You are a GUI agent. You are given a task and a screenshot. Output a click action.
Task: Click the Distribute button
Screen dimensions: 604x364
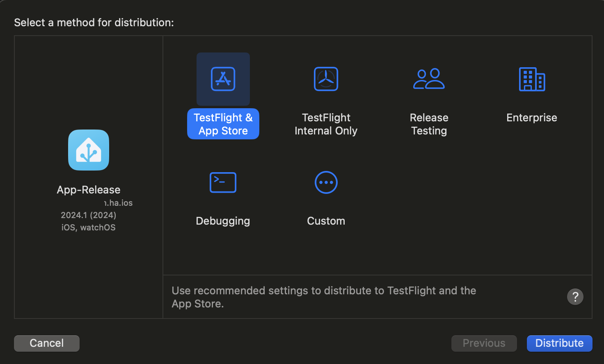coord(559,344)
